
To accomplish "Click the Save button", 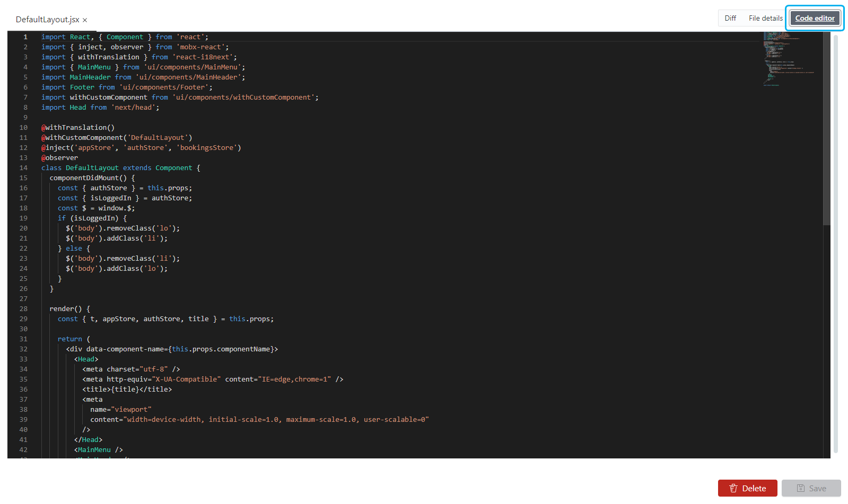I will click(x=811, y=488).
